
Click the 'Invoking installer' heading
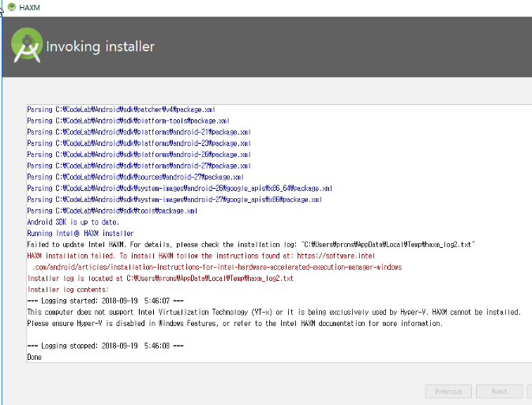100,47
